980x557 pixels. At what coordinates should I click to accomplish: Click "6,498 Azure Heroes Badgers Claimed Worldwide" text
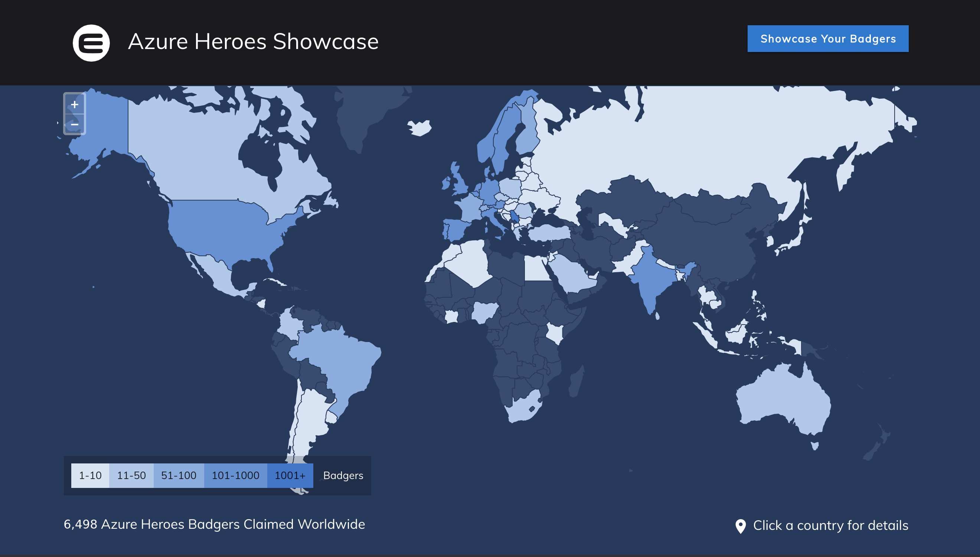pyautogui.click(x=214, y=524)
